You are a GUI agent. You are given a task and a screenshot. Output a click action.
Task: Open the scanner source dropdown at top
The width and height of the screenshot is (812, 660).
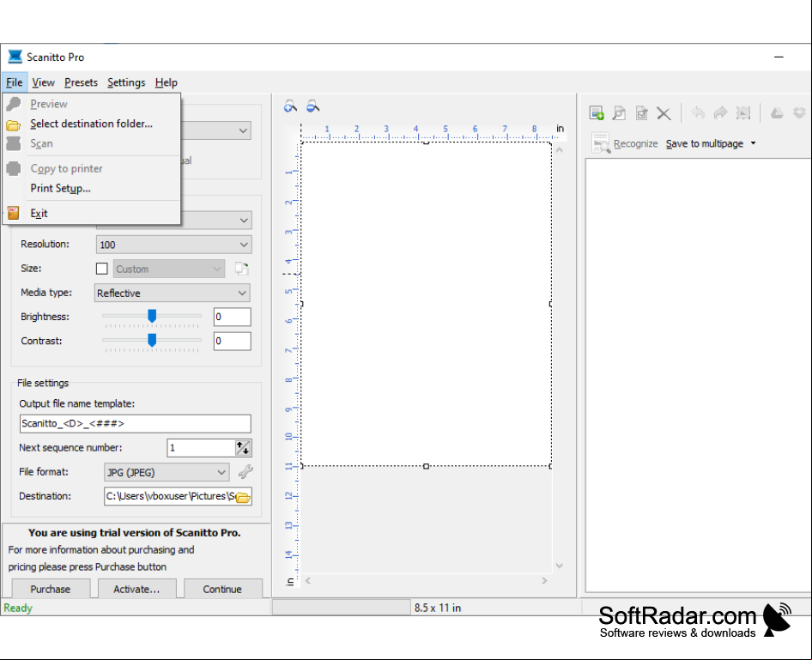243,130
